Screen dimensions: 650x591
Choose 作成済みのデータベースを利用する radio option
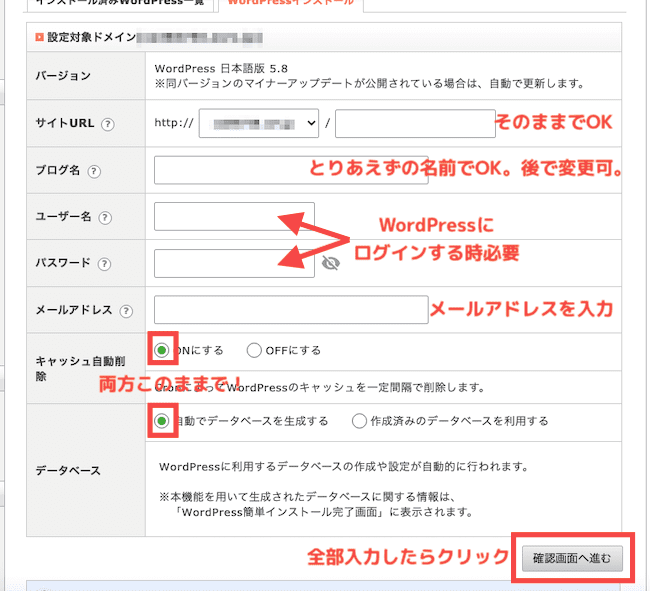[x=359, y=421]
